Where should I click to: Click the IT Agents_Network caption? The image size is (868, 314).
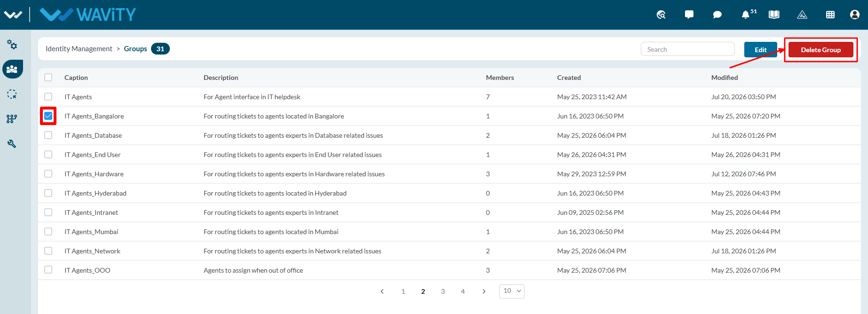click(x=92, y=251)
